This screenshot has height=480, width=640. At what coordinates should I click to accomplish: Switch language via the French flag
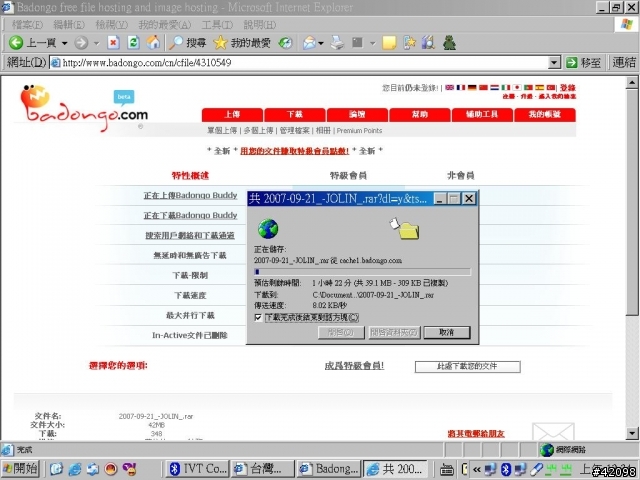[461, 87]
